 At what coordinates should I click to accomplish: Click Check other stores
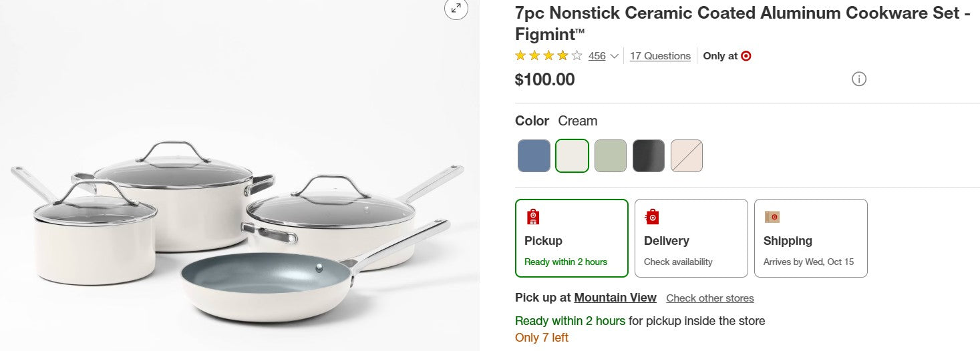pyautogui.click(x=709, y=298)
